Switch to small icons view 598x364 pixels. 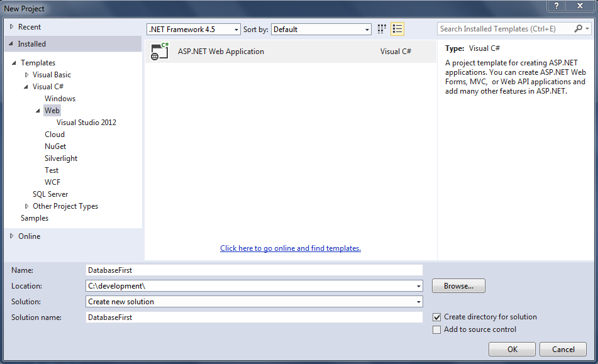382,29
